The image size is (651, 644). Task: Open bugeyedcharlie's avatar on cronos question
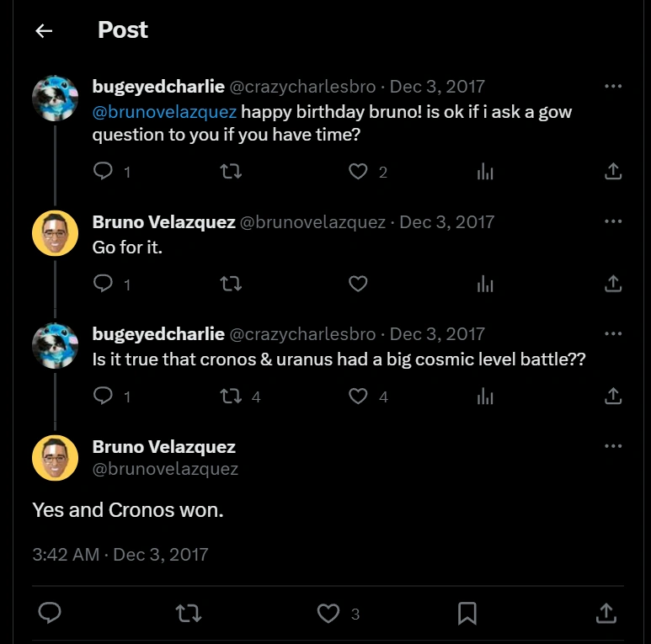tap(55, 345)
